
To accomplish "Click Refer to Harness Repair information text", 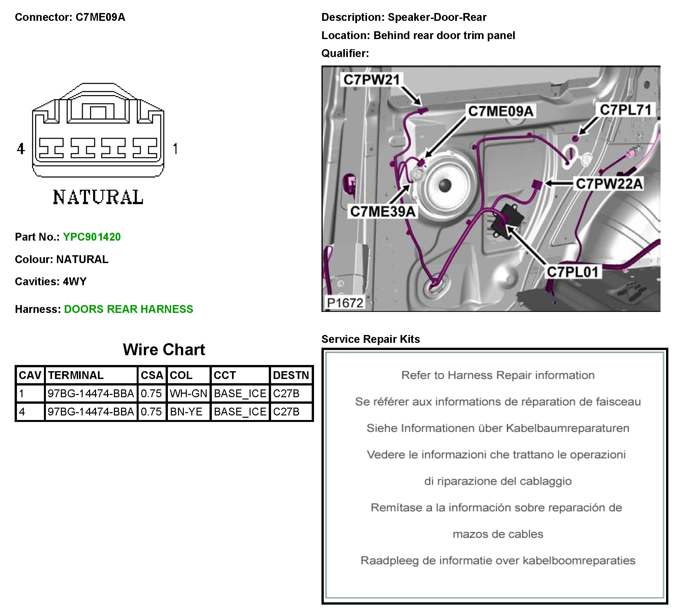I will (x=498, y=375).
